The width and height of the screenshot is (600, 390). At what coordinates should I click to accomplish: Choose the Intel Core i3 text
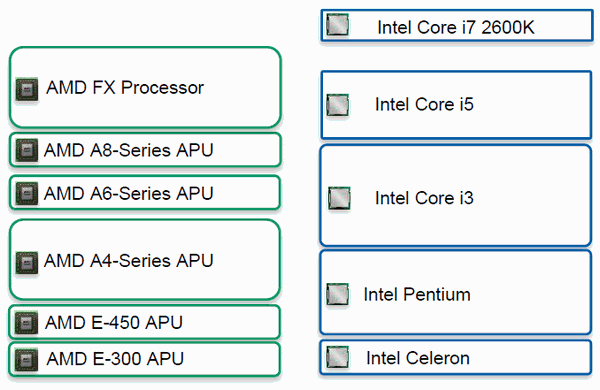click(x=424, y=198)
